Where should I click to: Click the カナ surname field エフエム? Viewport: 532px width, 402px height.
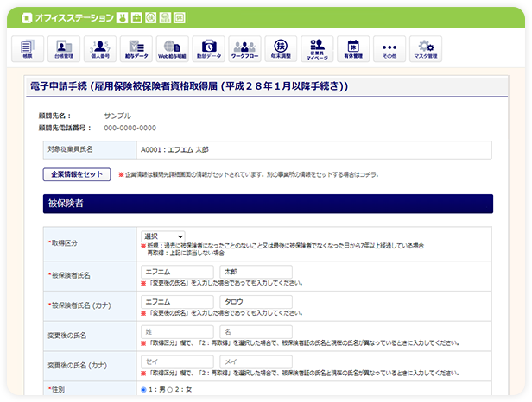(x=177, y=302)
